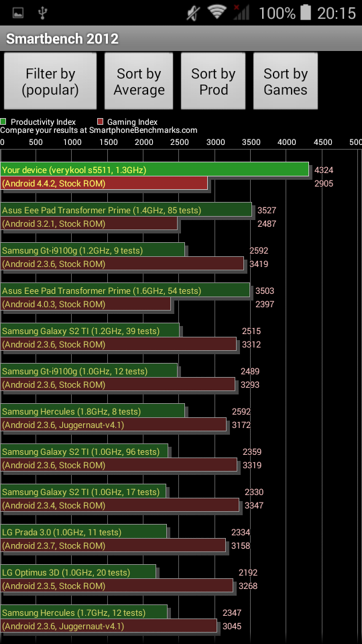This screenshot has height=644, width=362.
Task: Tap the muted sound icon in status bar
Action: (x=192, y=13)
